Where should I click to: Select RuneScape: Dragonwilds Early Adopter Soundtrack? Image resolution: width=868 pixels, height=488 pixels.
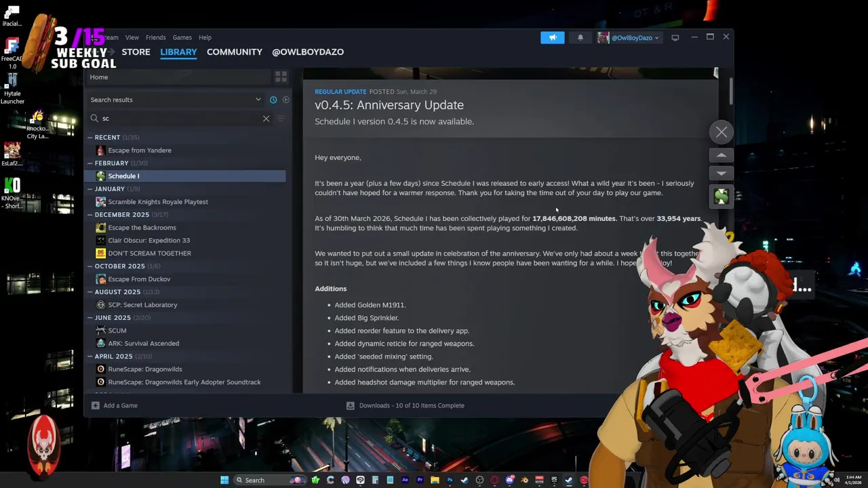pos(184,382)
